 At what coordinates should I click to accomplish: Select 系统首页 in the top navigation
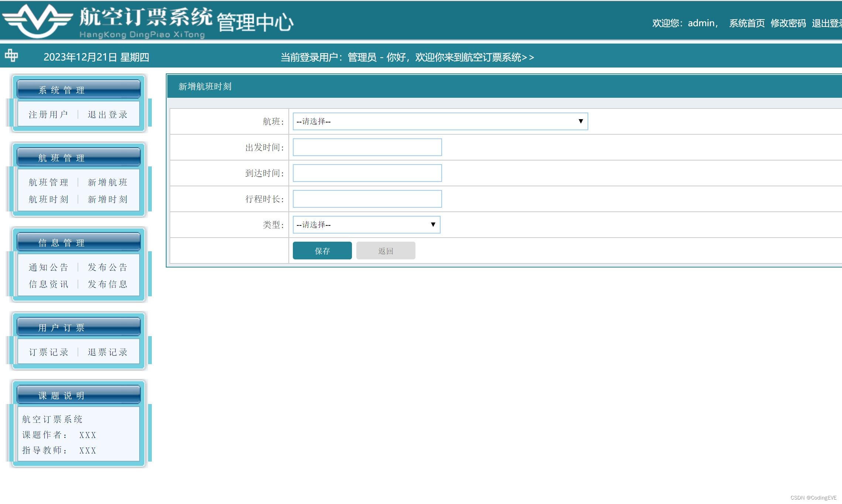[x=747, y=23]
